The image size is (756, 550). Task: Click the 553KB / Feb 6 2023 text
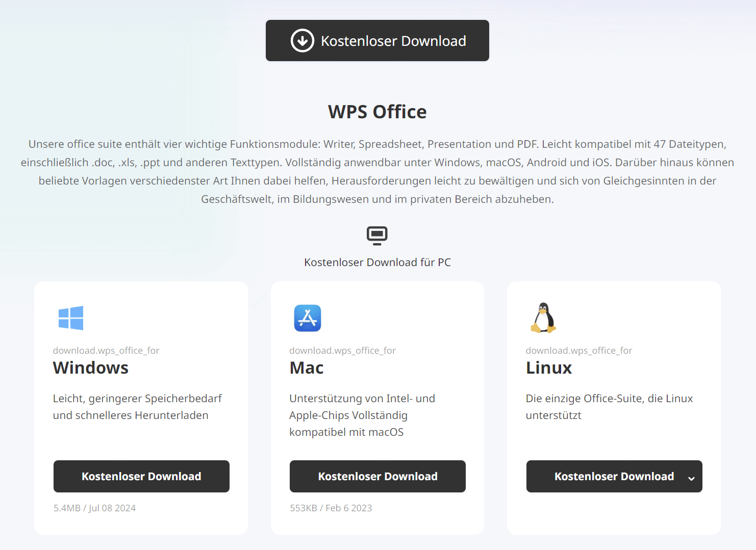pyautogui.click(x=331, y=508)
